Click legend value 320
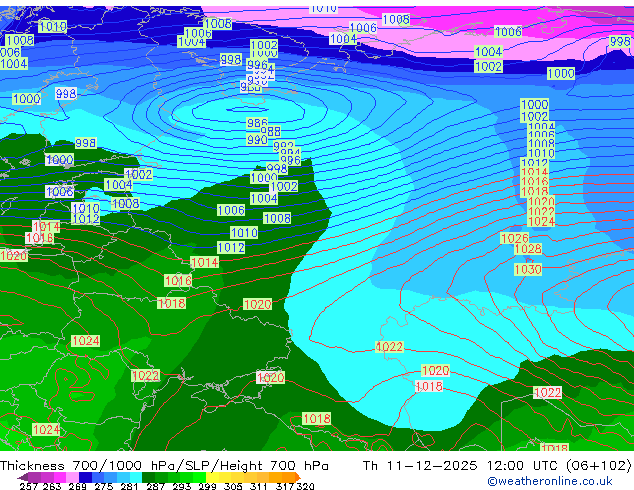This screenshot has height=490, width=634. (x=306, y=486)
